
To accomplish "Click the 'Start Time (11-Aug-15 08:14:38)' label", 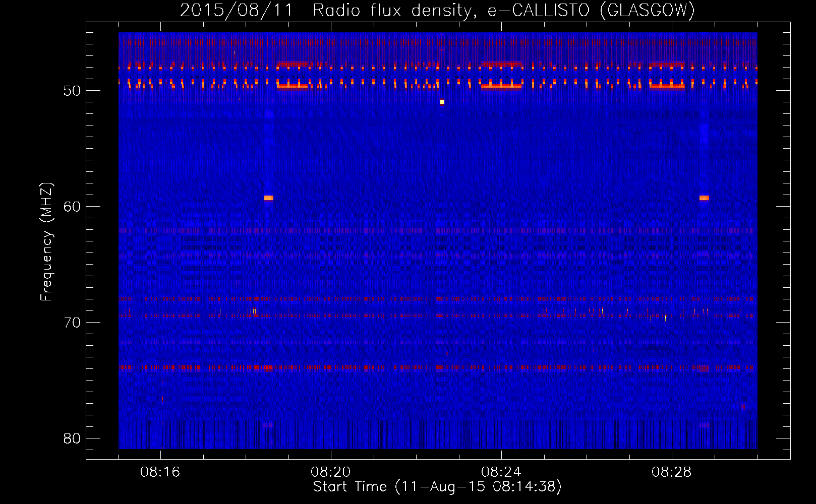I will 437,487.
